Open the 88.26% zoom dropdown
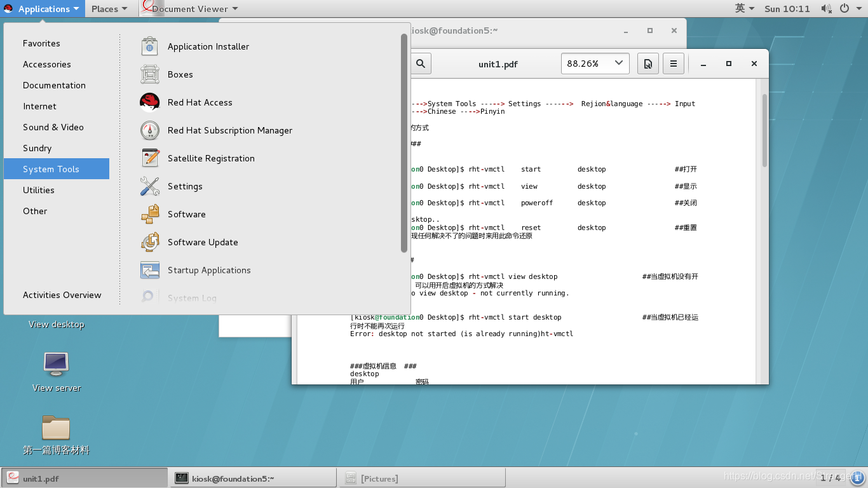868x488 pixels. (595, 63)
